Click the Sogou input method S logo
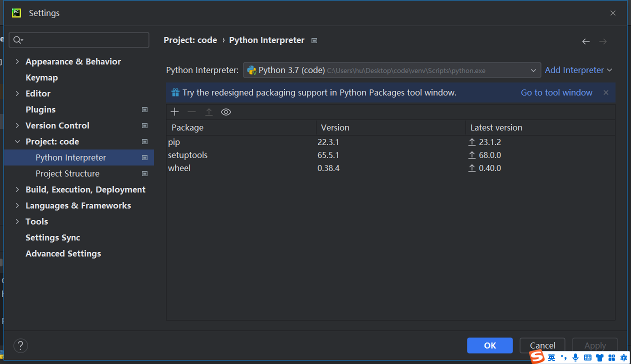 click(537, 357)
